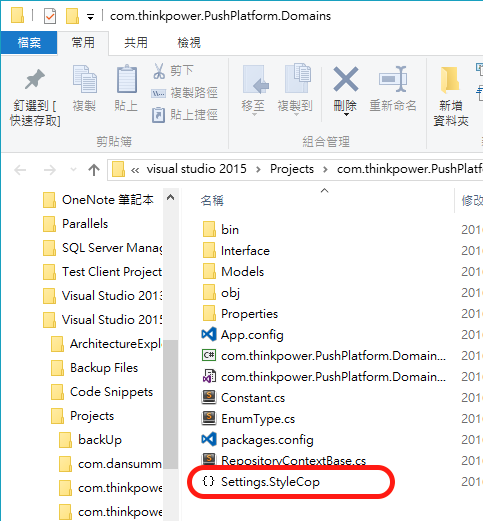The height and width of the screenshot is (521, 483).
Task: Switch to the 共用 Share ribbon tab
Action: [136, 43]
